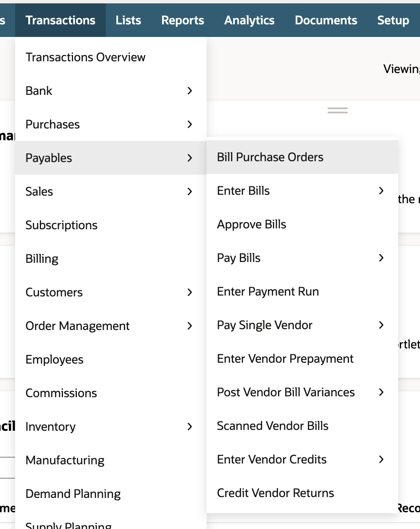This screenshot has width=420, height=529.
Task: Choose the Inventory menu entry
Action: [x=111, y=427]
